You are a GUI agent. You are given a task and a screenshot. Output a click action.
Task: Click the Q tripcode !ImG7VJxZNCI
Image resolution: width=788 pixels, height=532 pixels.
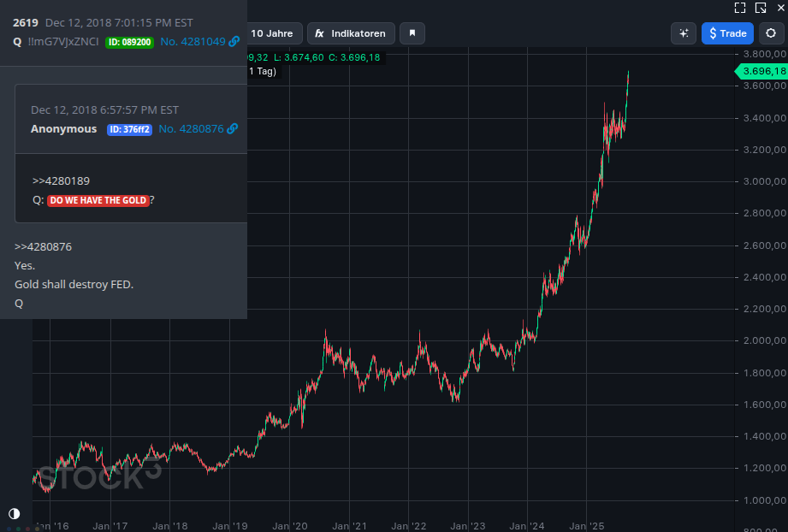pyautogui.click(x=63, y=42)
